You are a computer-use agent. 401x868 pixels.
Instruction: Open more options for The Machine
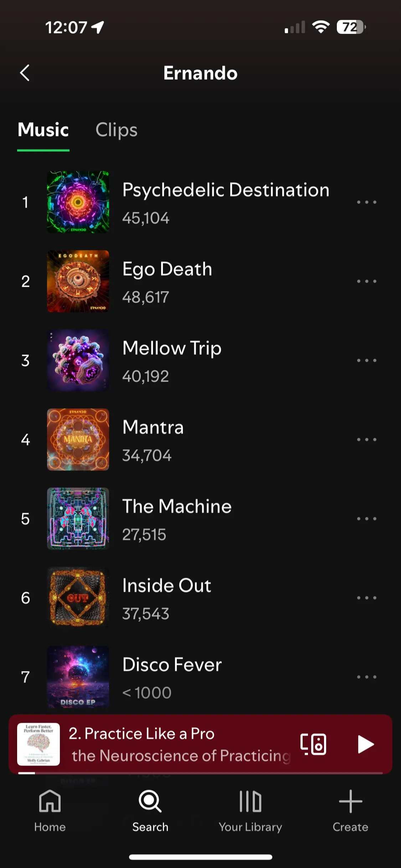(x=367, y=519)
